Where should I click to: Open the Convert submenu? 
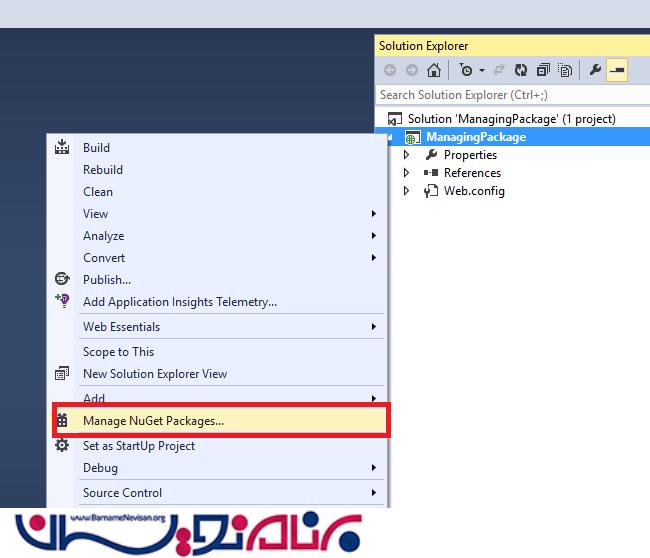218,257
